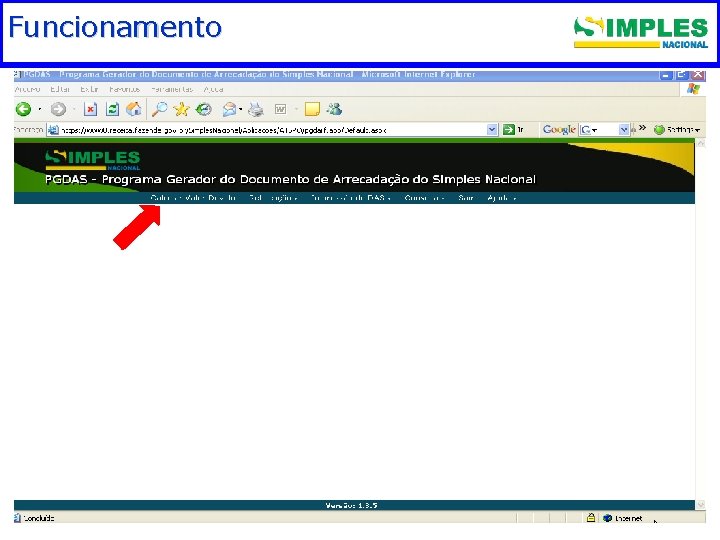This screenshot has width=720, height=540.
Task: Open the Back button history dropdown arrow
Action: (39, 109)
